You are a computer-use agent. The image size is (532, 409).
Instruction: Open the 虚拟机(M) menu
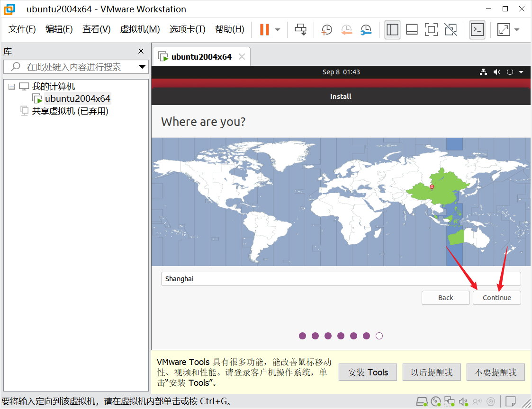(x=140, y=29)
